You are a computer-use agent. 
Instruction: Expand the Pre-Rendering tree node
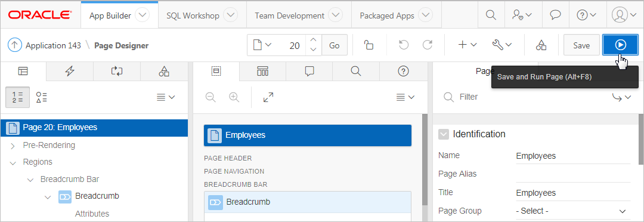(13, 146)
